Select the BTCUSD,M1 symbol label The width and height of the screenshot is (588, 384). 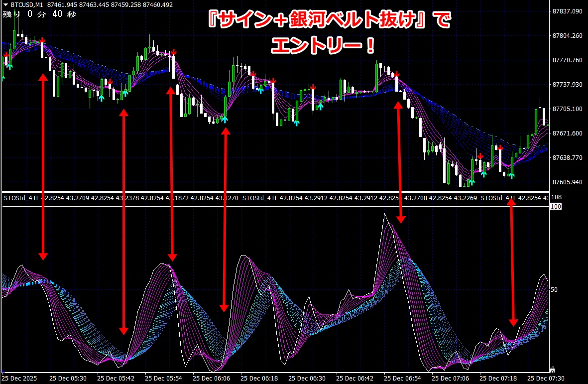point(26,5)
